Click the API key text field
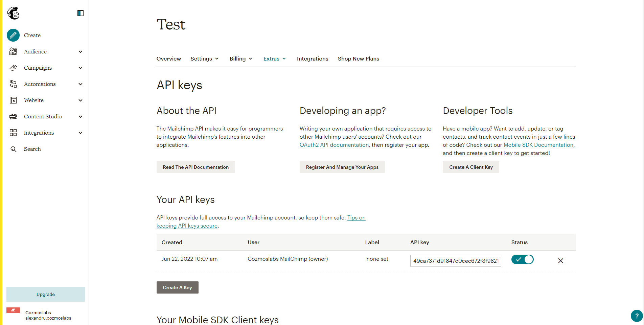The height and width of the screenshot is (325, 644). [x=456, y=261]
